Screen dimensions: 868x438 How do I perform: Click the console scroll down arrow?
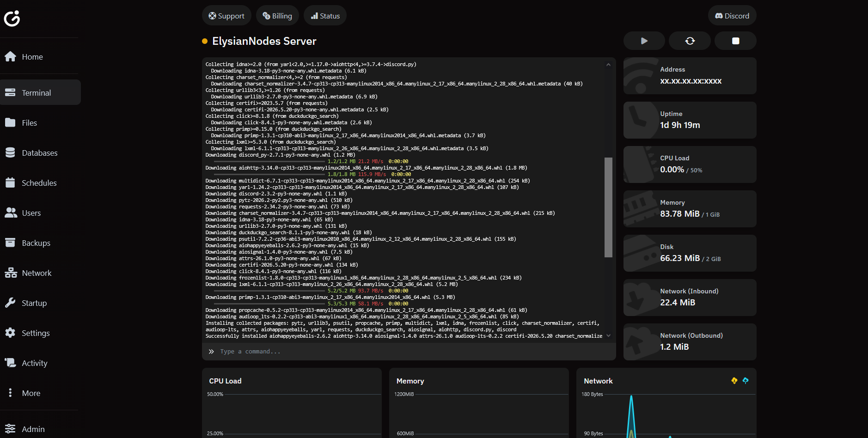(x=608, y=335)
